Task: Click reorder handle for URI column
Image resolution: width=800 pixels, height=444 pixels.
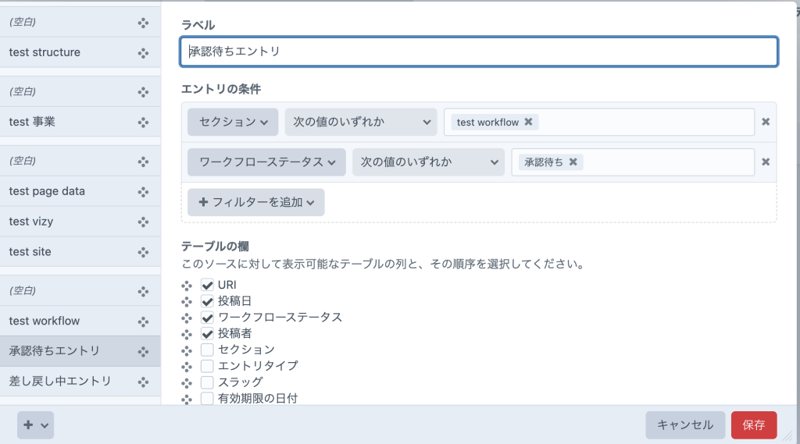Action: 186,286
